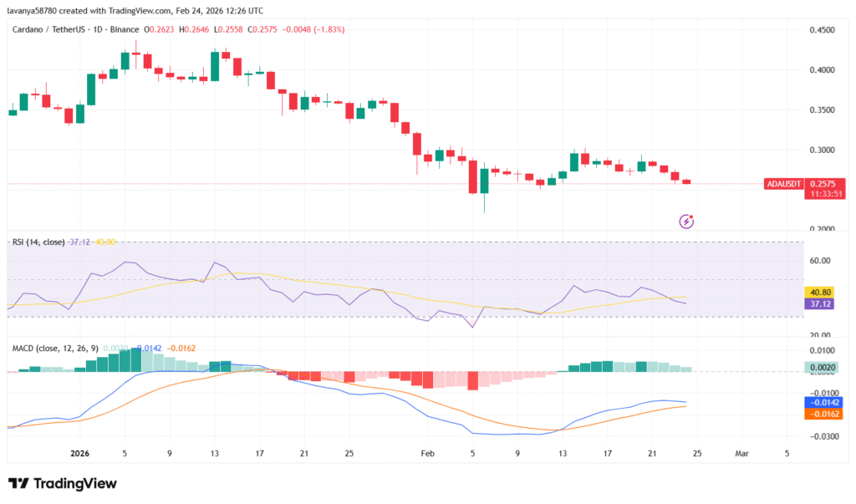
Task: Select the Mar label on the time axis
Action: [741, 452]
